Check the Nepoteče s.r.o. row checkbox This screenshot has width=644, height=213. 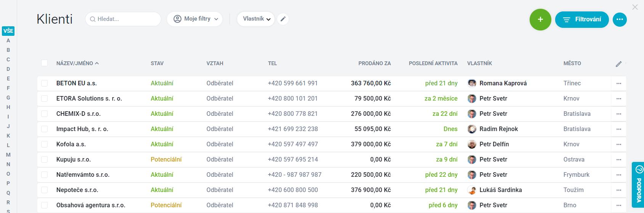[45, 190]
